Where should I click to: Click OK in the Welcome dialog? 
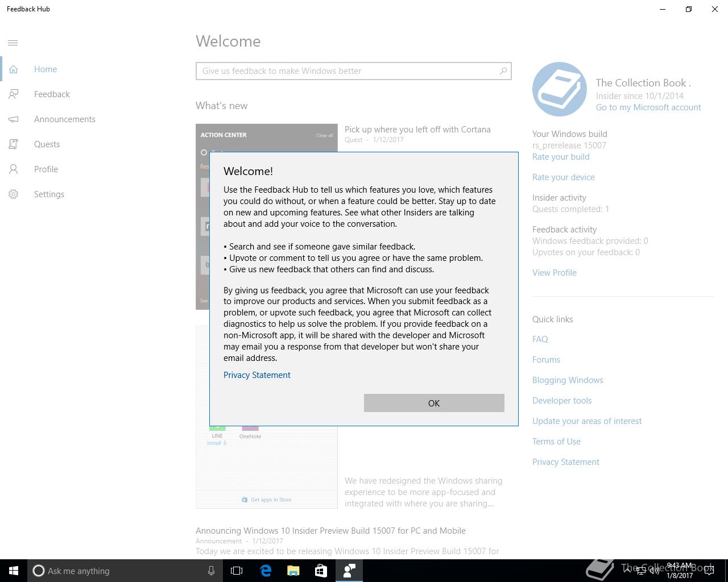click(x=434, y=403)
